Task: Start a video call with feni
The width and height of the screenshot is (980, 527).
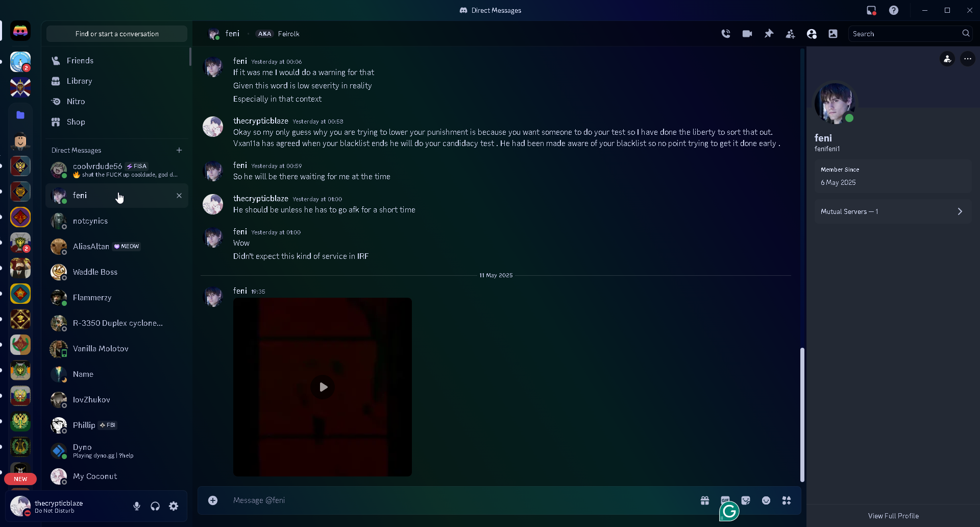Action: point(747,34)
